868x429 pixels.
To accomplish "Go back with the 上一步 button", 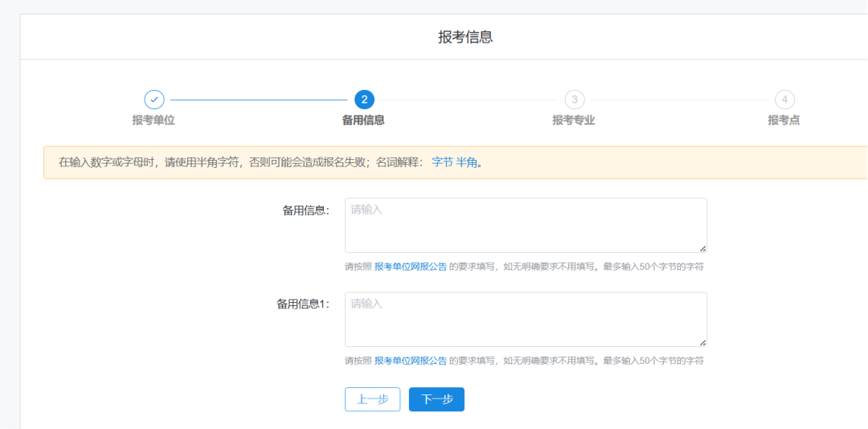I will (372, 399).
